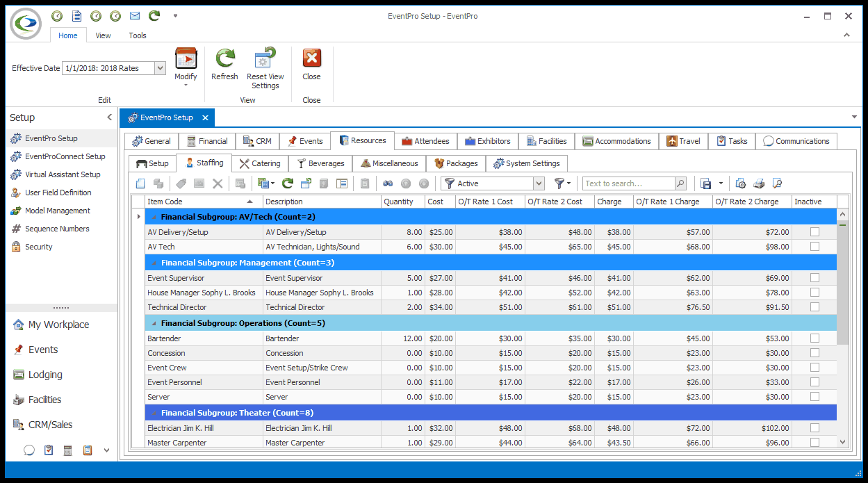Click the move down arrow icon
868x483 pixels.
click(x=424, y=183)
